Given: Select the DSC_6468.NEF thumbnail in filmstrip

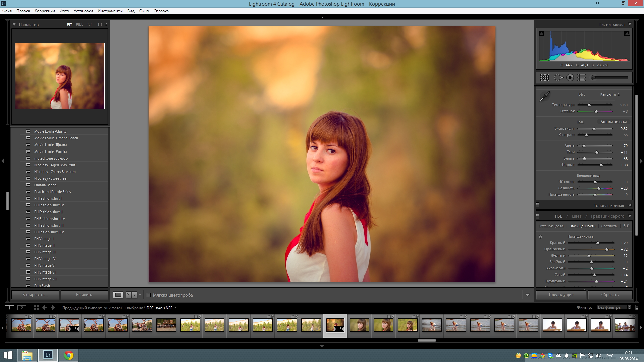Looking at the screenshot, I should [335, 326].
